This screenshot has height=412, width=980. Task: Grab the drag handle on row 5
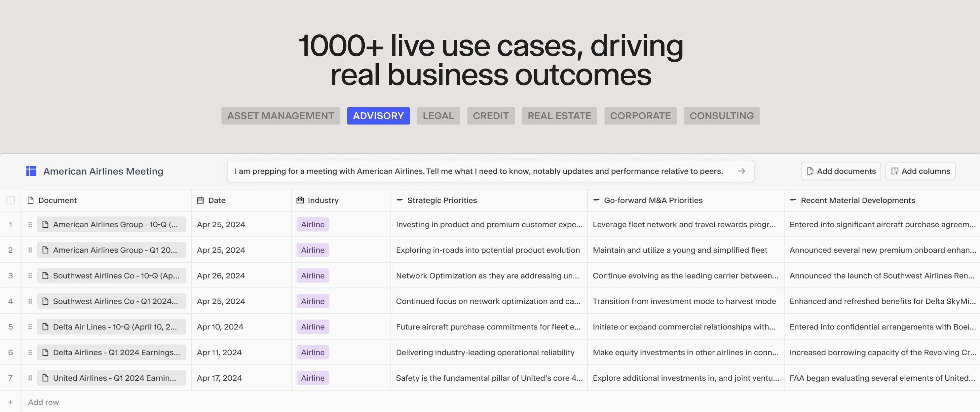coord(30,327)
